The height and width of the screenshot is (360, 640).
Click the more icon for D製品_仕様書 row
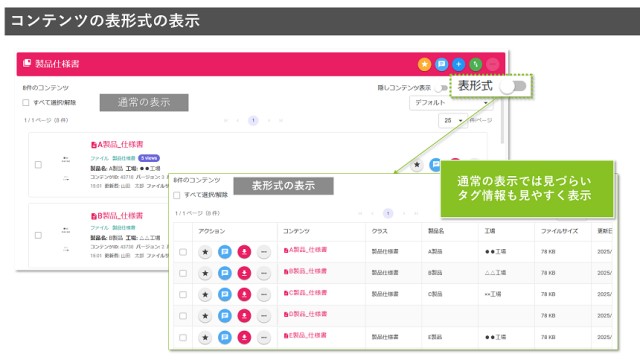point(264,316)
